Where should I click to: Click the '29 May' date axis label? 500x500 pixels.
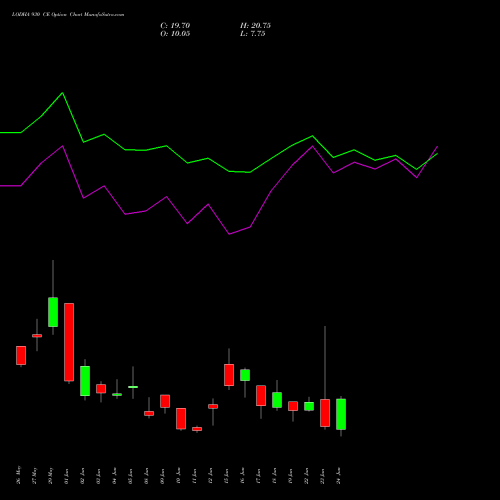click(x=50, y=475)
